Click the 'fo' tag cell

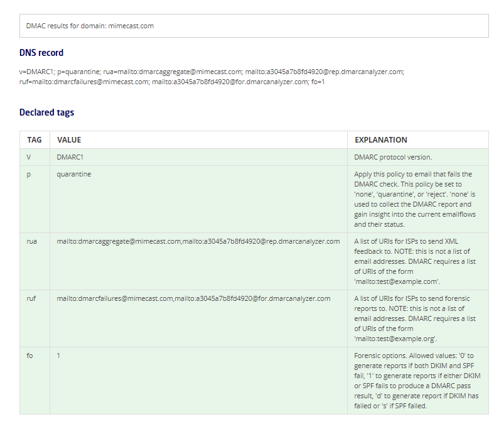[35, 381]
